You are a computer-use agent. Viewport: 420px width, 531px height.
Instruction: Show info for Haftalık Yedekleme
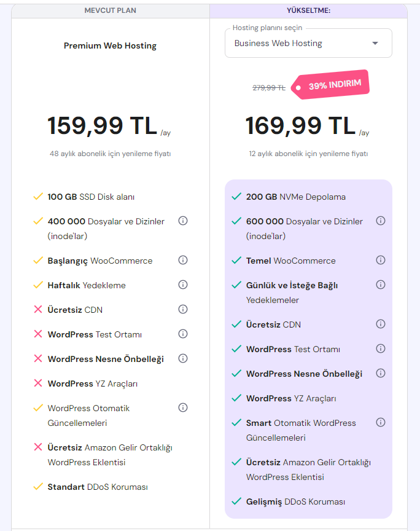click(x=183, y=285)
